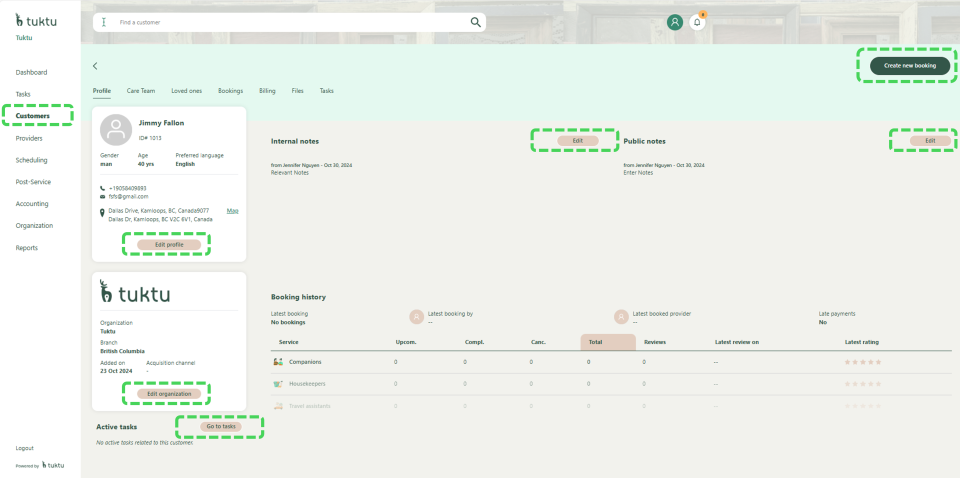
Task: Click the Housekeepers service icon
Action: [x=278, y=383]
